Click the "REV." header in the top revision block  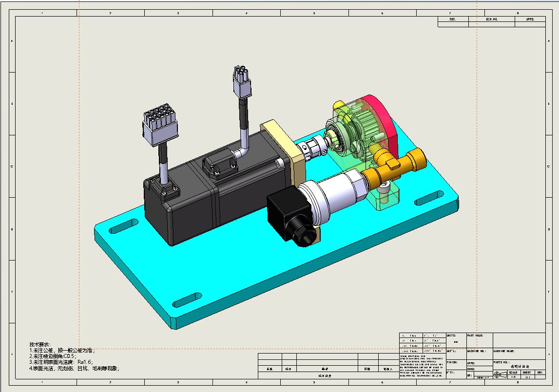tap(453, 19)
